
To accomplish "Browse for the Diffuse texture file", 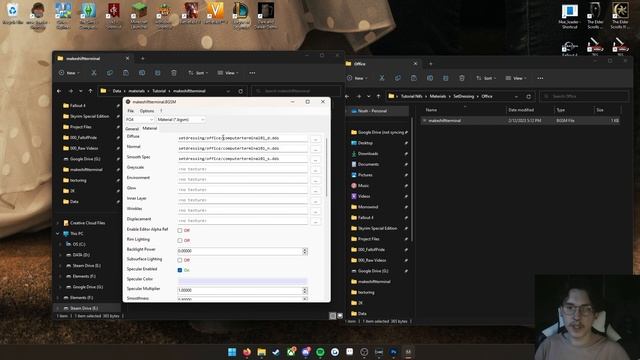I will coord(316,139).
